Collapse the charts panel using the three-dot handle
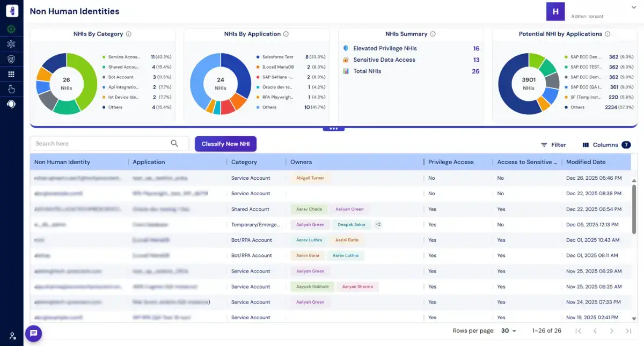This screenshot has width=644, height=346. 333,129
